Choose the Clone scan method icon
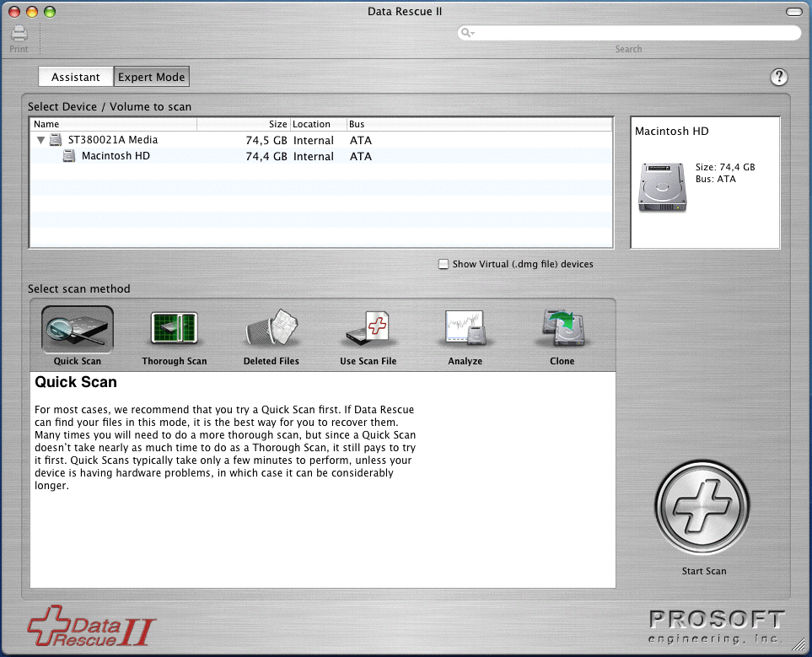 [562, 329]
